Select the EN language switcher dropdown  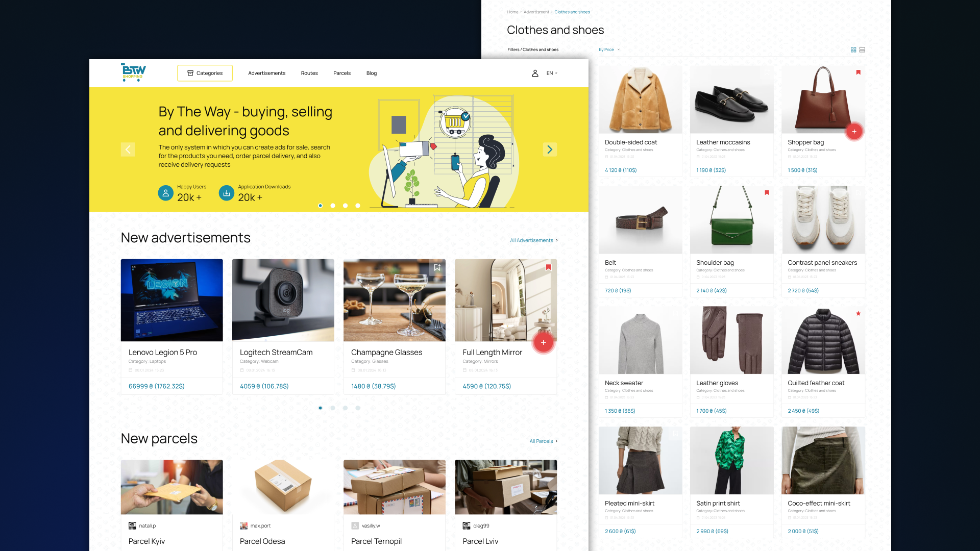coord(551,73)
